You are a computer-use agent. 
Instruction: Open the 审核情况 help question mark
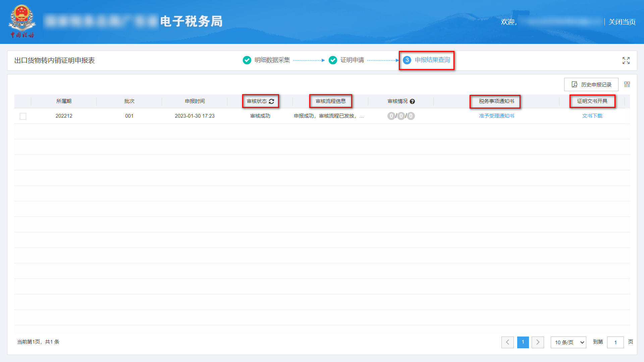point(413,101)
